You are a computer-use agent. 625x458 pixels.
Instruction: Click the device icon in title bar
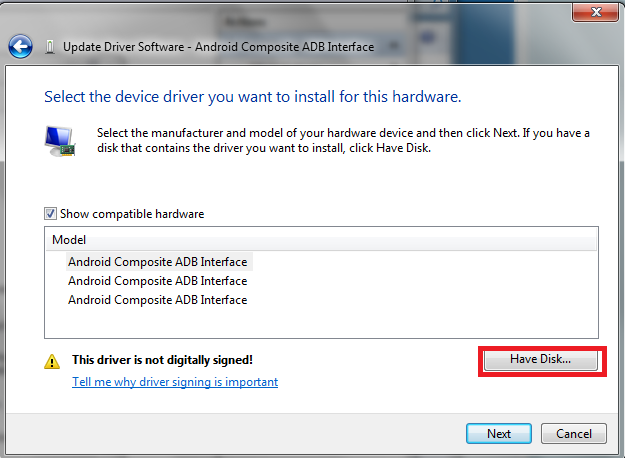pos(50,47)
